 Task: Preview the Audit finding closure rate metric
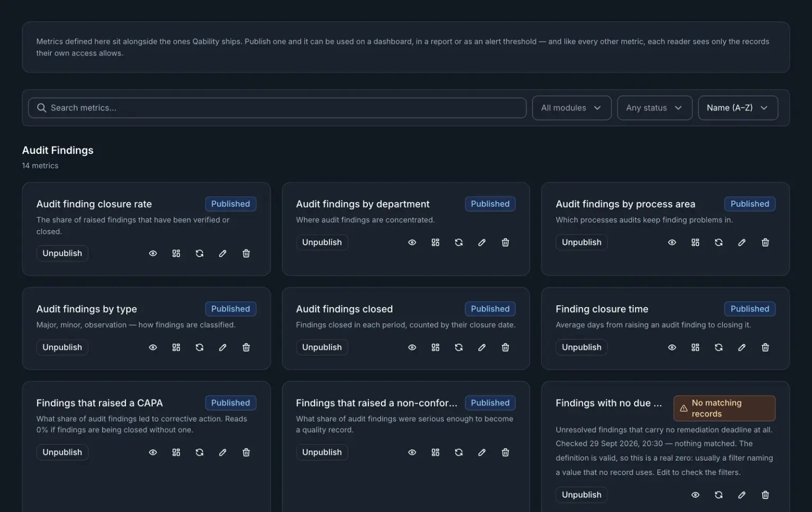[153, 253]
